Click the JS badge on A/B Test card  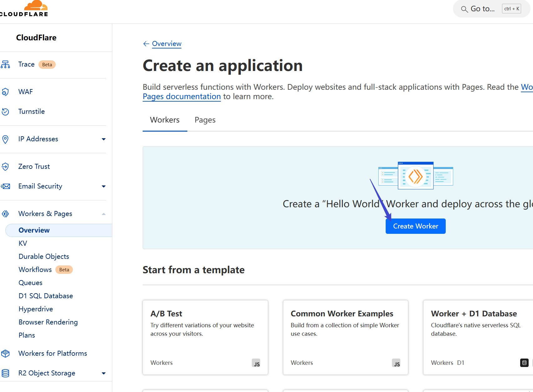click(x=256, y=363)
